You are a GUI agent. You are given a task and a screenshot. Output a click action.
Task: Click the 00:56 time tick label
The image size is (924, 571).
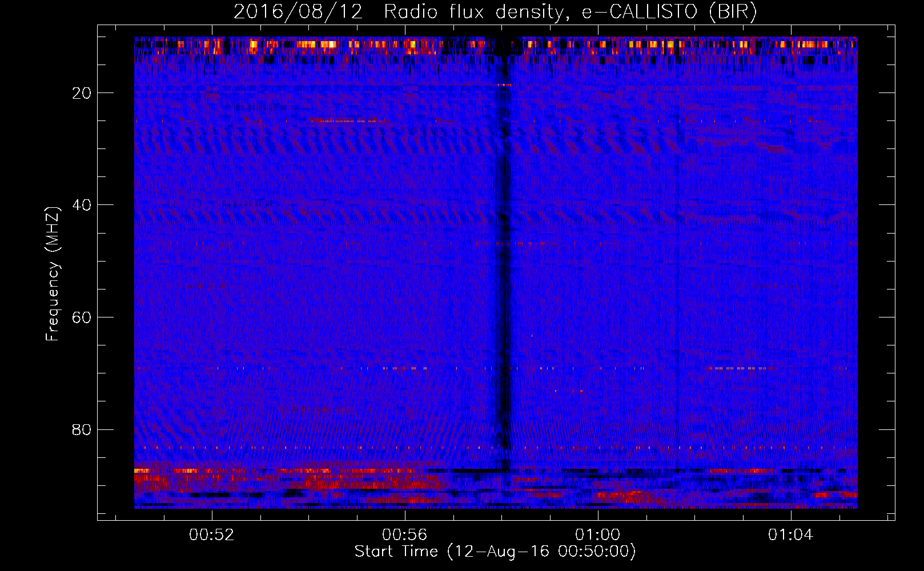pyautogui.click(x=405, y=534)
